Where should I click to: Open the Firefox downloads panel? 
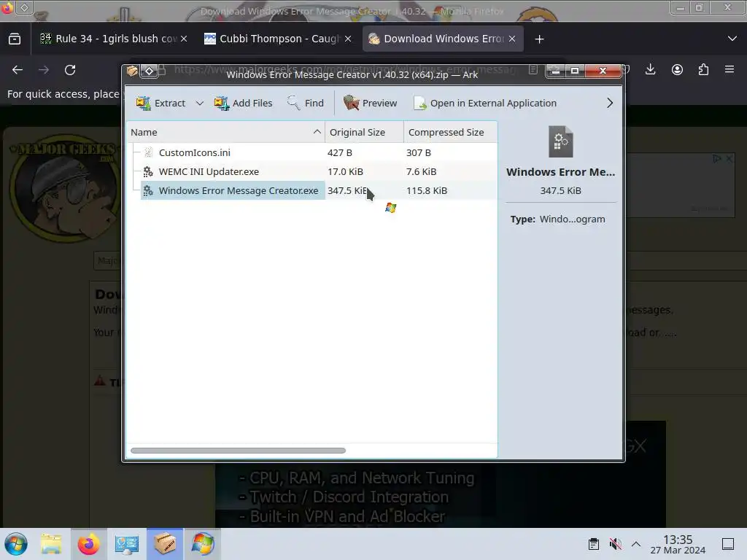click(650, 69)
